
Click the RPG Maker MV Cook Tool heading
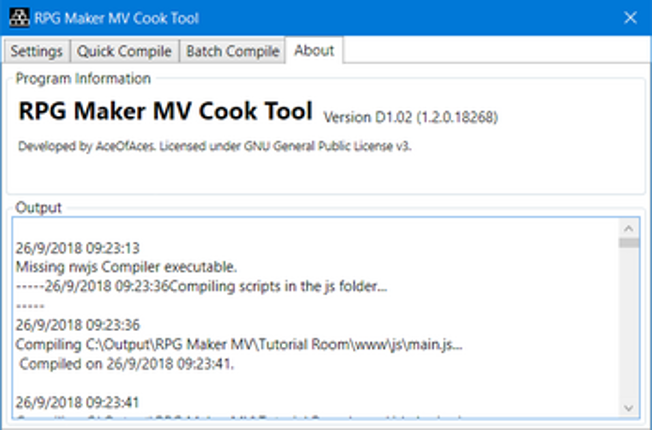point(165,111)
